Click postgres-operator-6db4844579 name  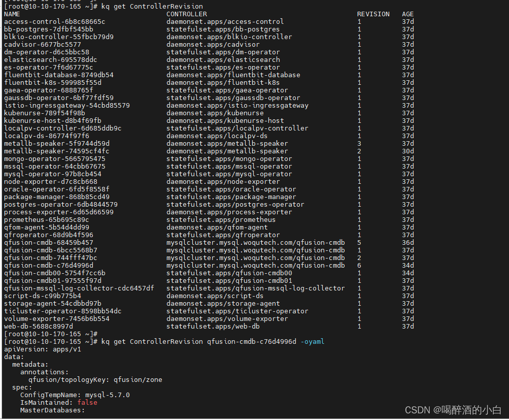(x=61, y=205)
